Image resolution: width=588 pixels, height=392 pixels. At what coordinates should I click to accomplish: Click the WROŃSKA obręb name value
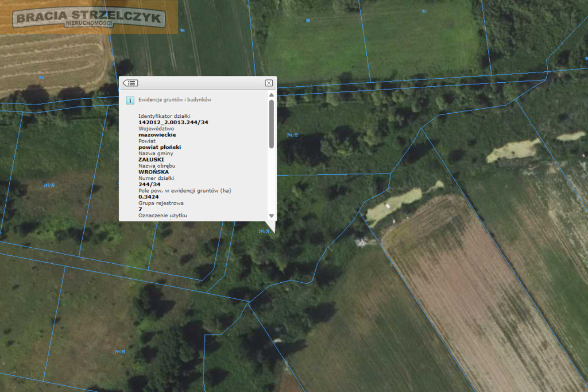[x=153, y=172]
